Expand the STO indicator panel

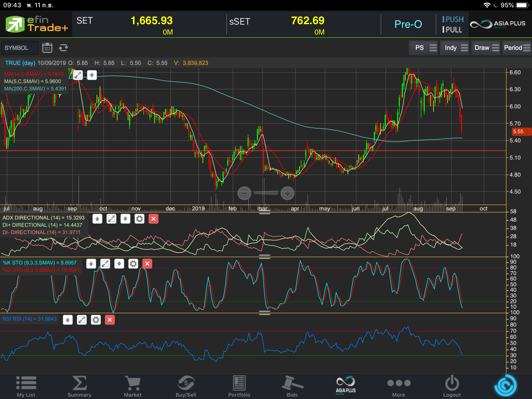coord(105,264)
